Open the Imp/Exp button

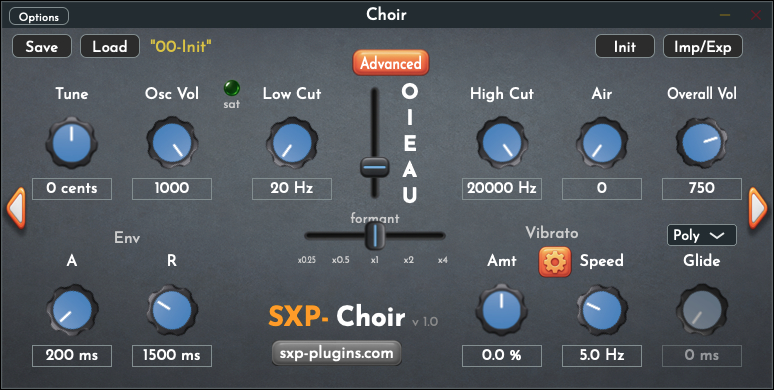pyautogui.click(x=702, y=46)
